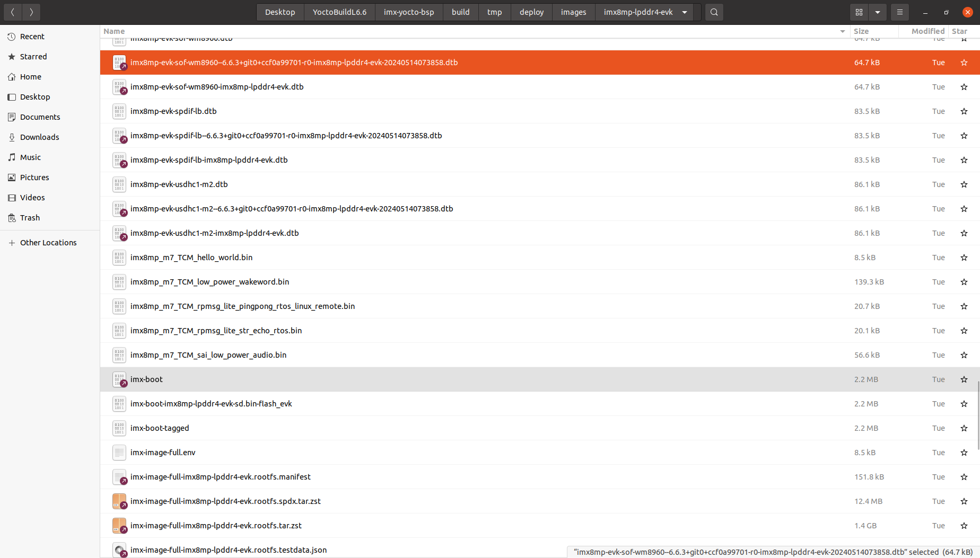Open the search icon in the header bar

pos(714,12)
